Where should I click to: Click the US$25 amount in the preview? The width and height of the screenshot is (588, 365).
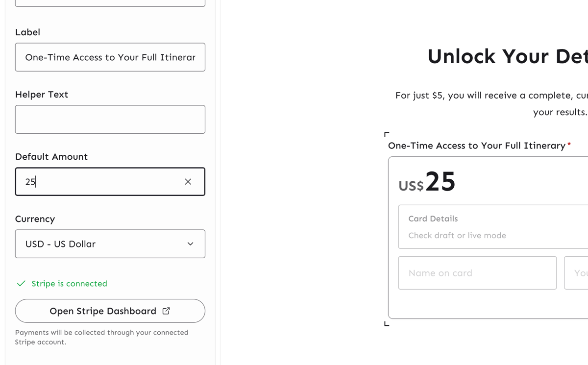pyautogui.click(x=427, y=182)
